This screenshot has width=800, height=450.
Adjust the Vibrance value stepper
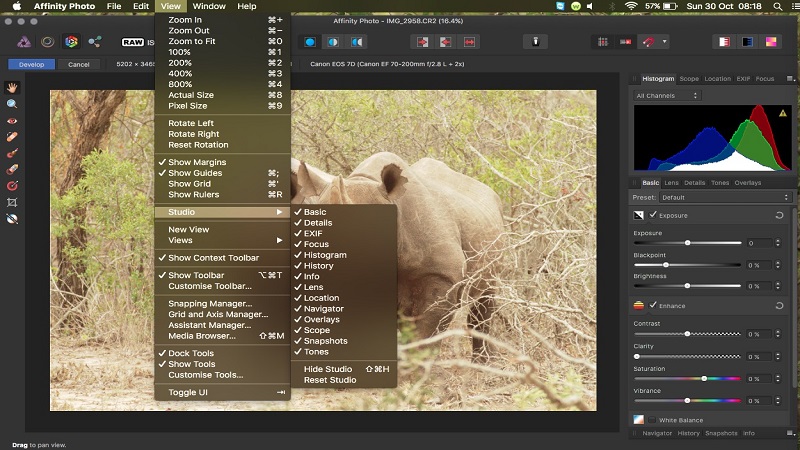[778, 401]
